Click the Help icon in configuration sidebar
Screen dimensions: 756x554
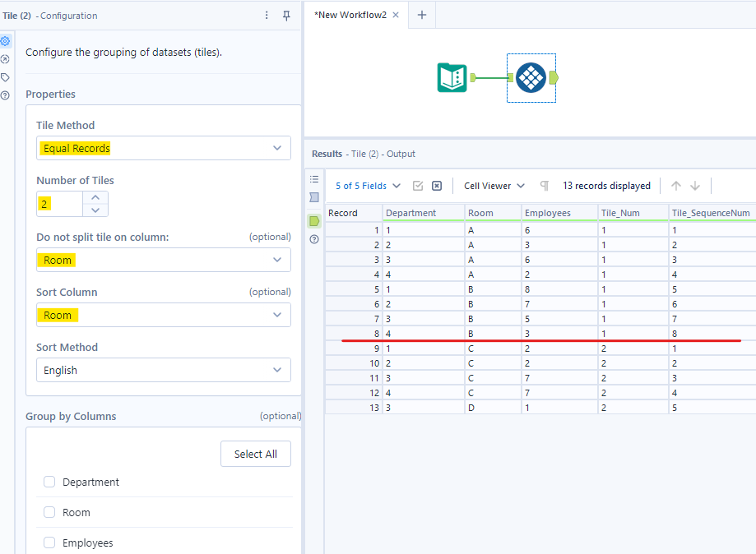pyautogui.click(x=6, y=95)
